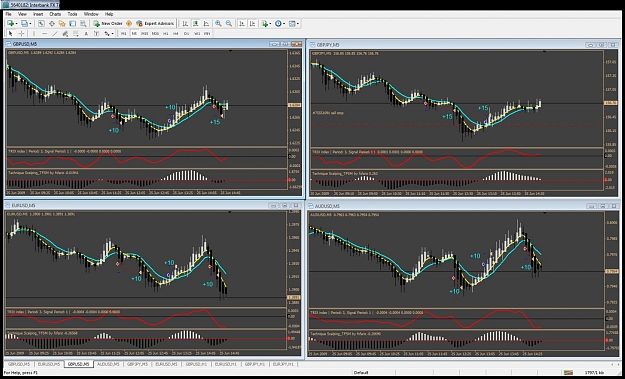Select the Cursor pointer tool
The height and width of the screenshot is (379, 625).
point(11,34)
